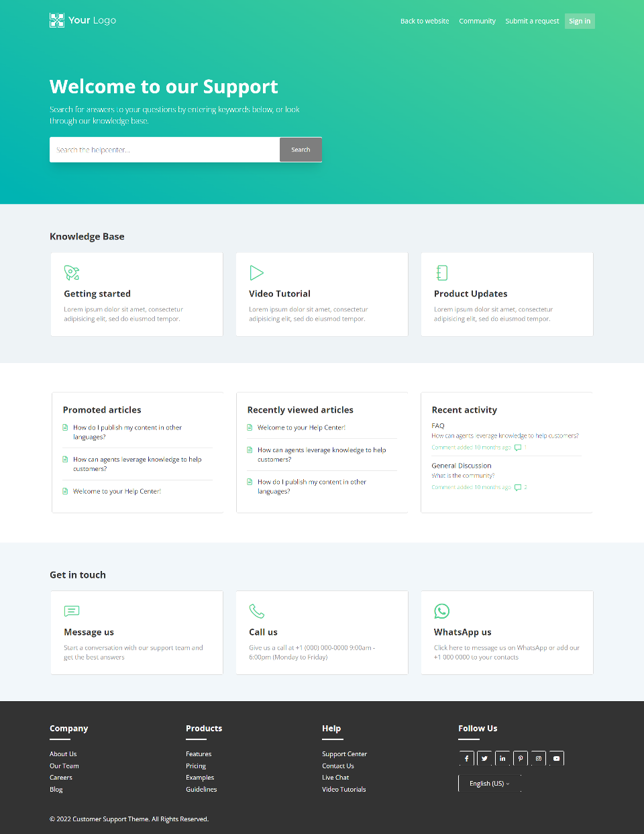Open the Community menu item
This screenshot has width=644, height=834.
click(477, 21)
